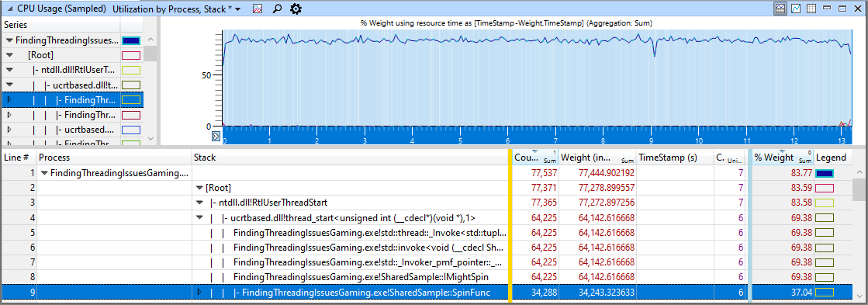Click the Series list scroll up arrow
This screenshot has height=305, width=868.
150,40
